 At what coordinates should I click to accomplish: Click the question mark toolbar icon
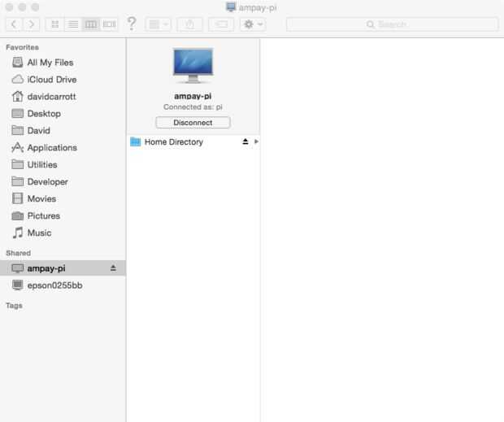coord(132,24)
